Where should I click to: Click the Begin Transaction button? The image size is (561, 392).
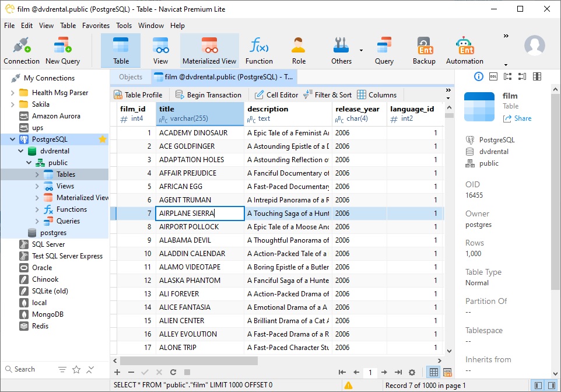208,95
